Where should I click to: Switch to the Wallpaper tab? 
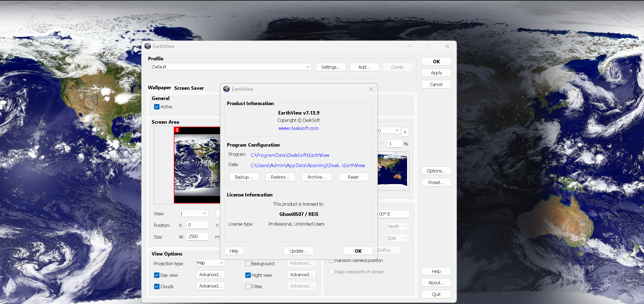click(160, 88)
